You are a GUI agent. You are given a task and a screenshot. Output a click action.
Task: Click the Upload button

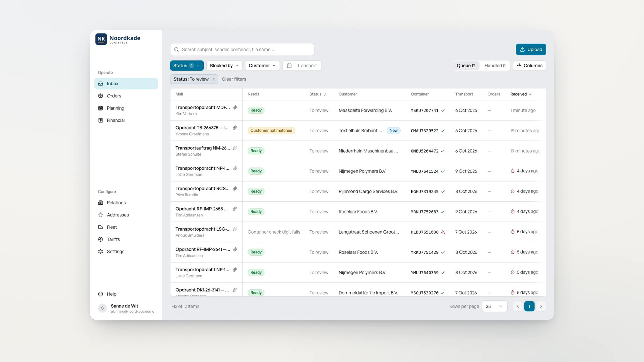tap(531, 49)
